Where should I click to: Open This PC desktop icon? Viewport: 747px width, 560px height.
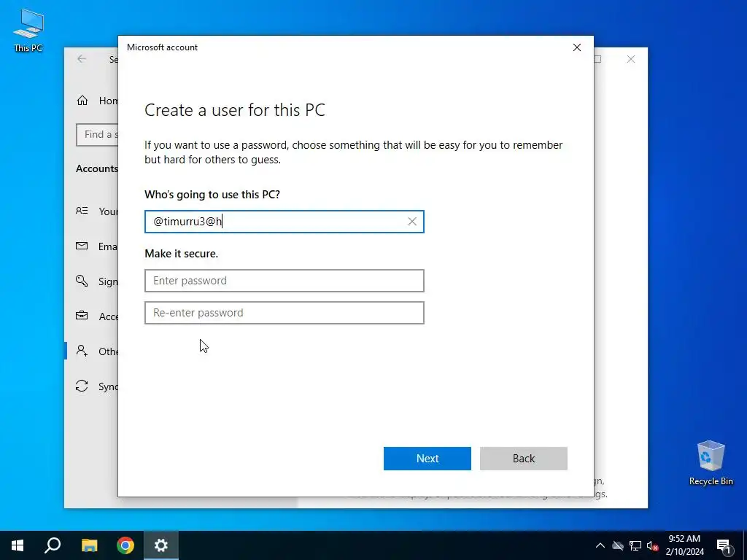tap(28, 31)
